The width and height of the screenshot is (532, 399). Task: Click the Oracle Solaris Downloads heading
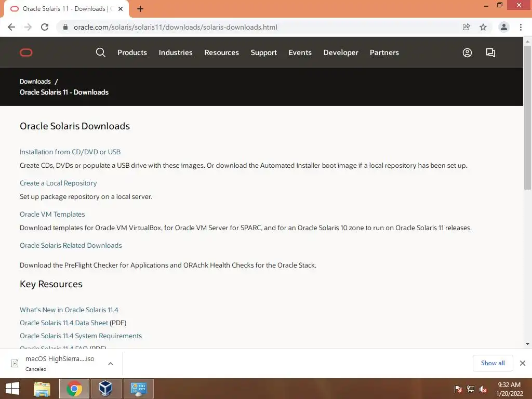click(75, 126)
